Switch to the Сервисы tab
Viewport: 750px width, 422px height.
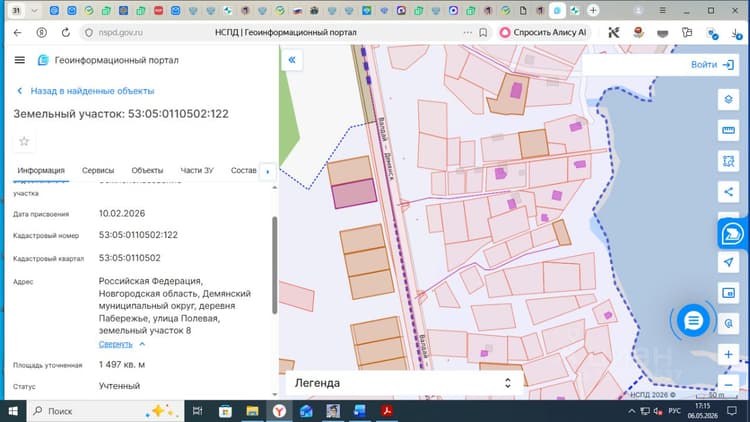(x=98, y=170)
